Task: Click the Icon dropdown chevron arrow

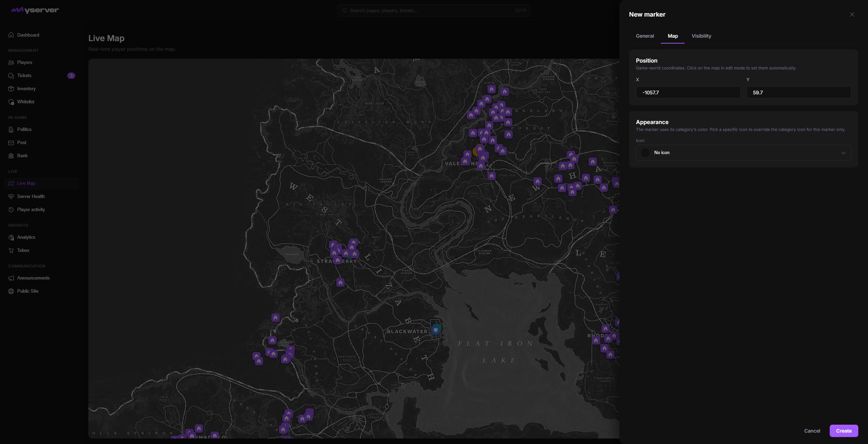Action: coord(843,153)
